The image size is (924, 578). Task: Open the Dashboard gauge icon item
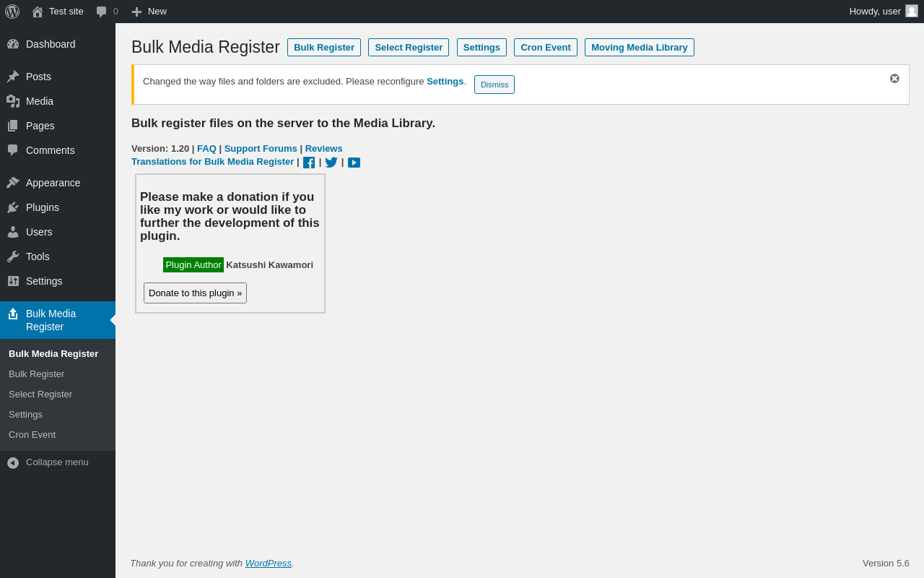(58, 44)
